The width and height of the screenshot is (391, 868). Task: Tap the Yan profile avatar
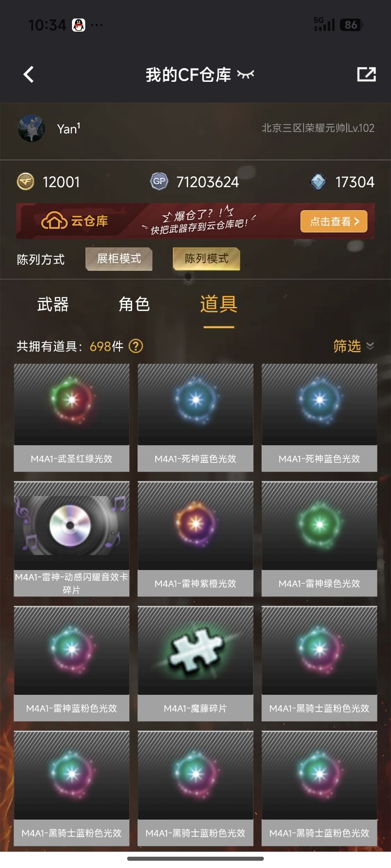tap(32, 128)
